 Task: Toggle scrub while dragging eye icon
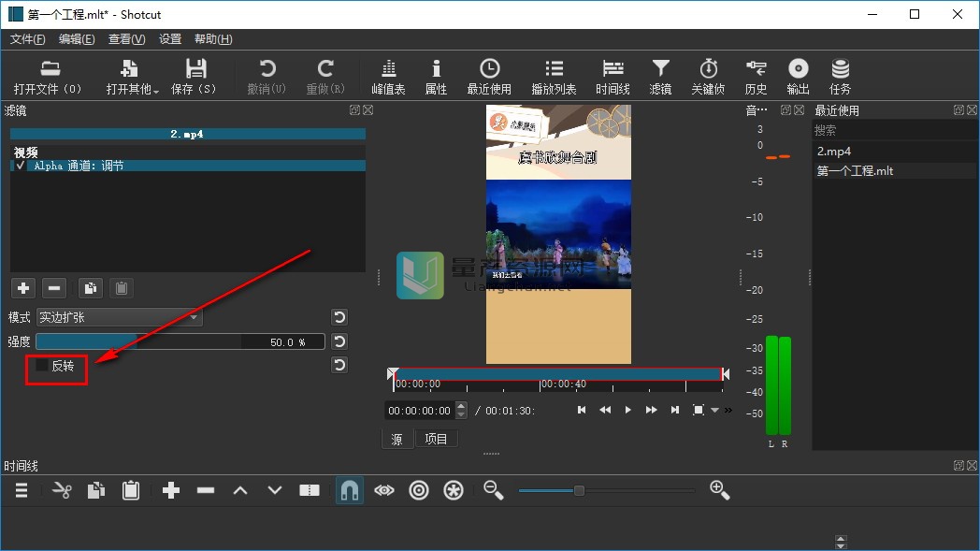point(384,491)
